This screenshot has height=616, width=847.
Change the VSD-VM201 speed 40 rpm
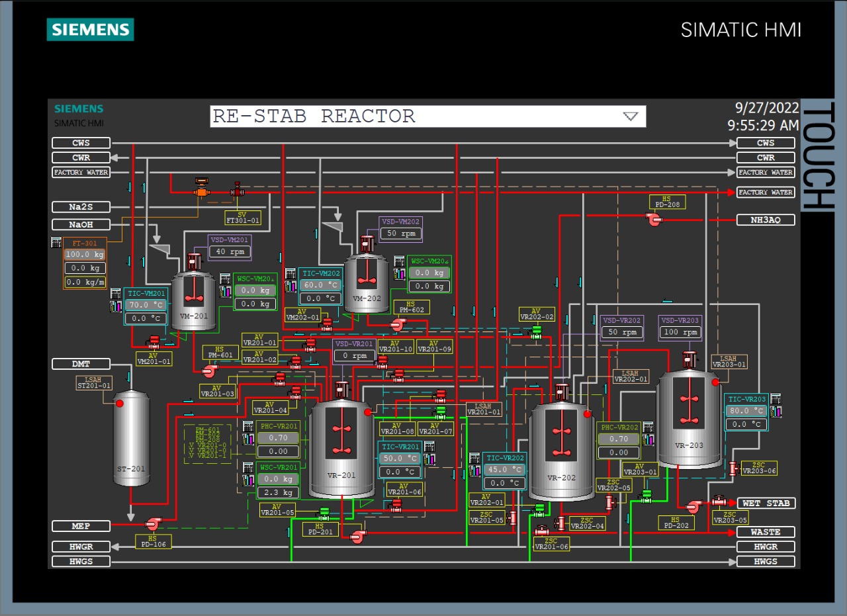230,252
